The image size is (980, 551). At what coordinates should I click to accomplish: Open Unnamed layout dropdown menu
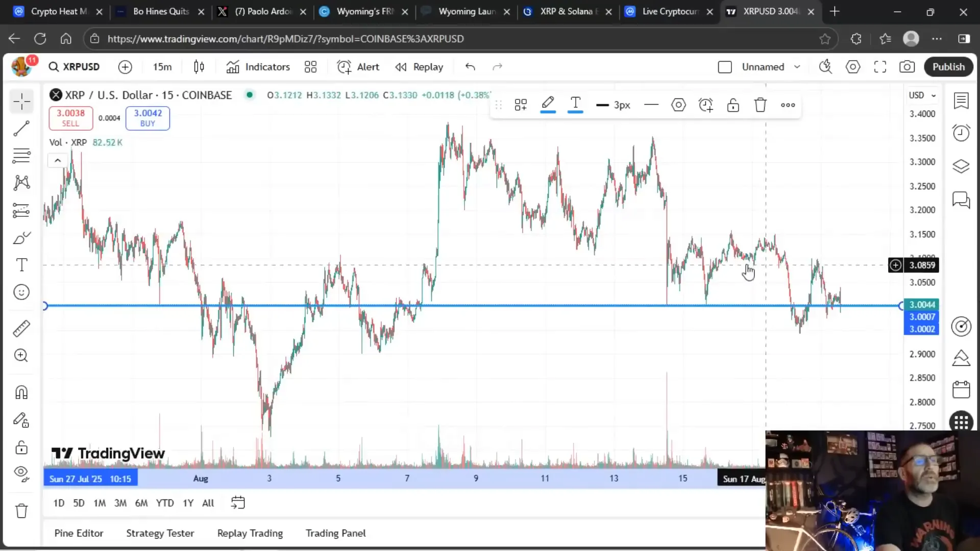[x=797, y=67]
